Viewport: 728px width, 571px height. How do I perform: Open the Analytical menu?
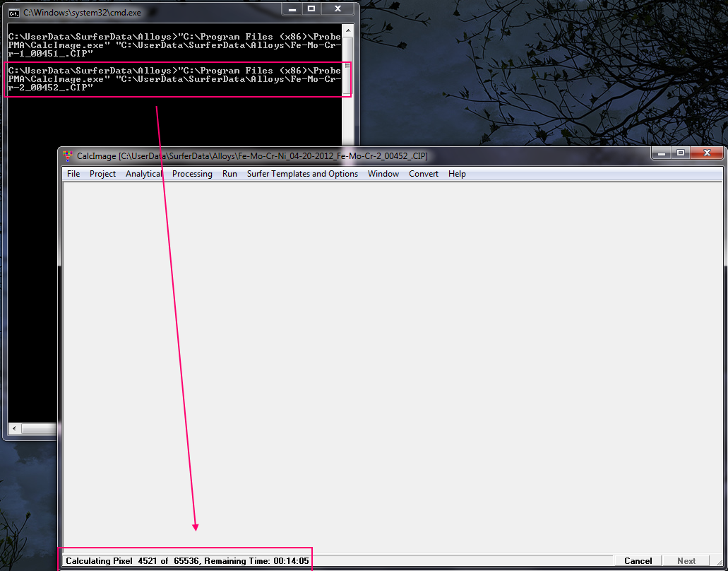click(x=143, y=174)
